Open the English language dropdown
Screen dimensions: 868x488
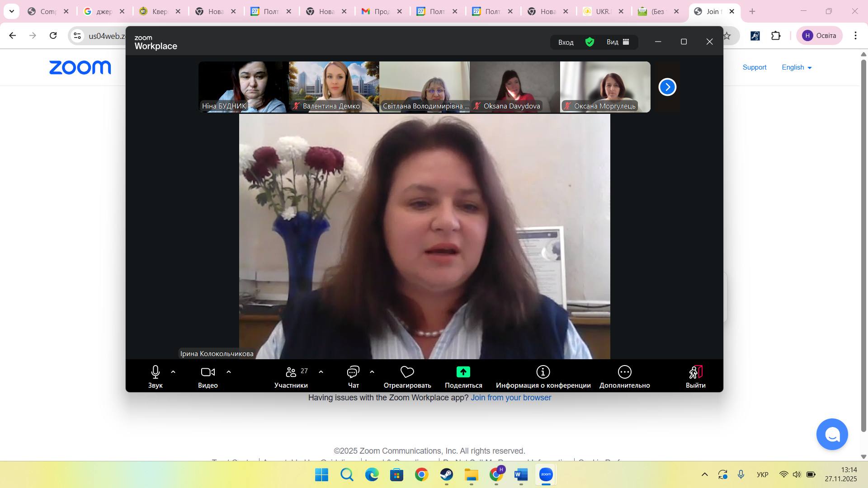[x=797, y=67]
